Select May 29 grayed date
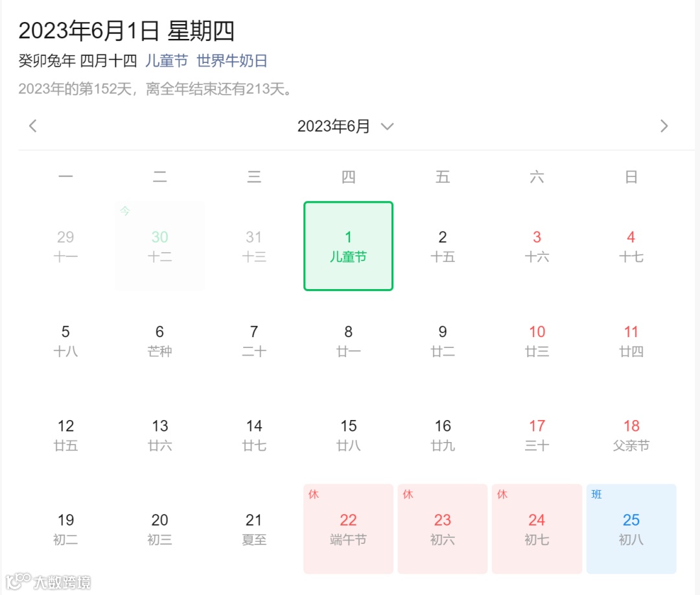Image resolution: width=700 pixels, height=595 pixels. (65, 246)
